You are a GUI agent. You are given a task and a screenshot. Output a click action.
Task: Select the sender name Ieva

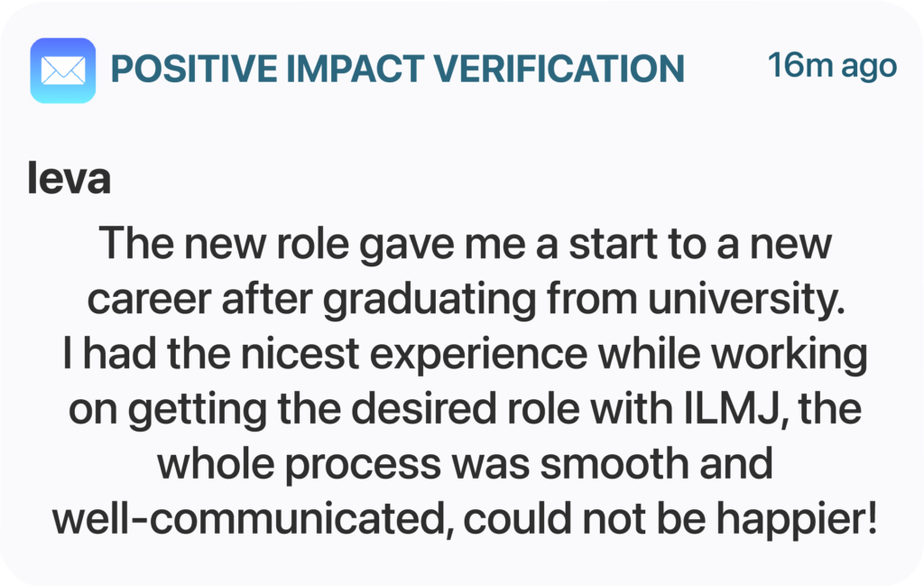coord(69,178)
